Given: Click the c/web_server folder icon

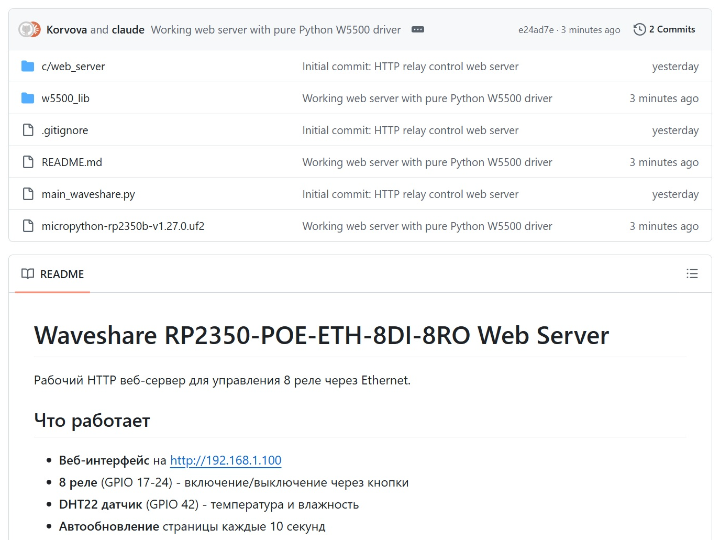Looking at the screenshot, I should click(28, 66).
